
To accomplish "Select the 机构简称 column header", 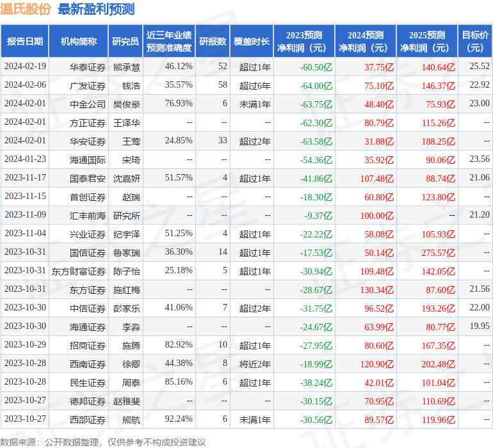I will click(x=79, y=41).
